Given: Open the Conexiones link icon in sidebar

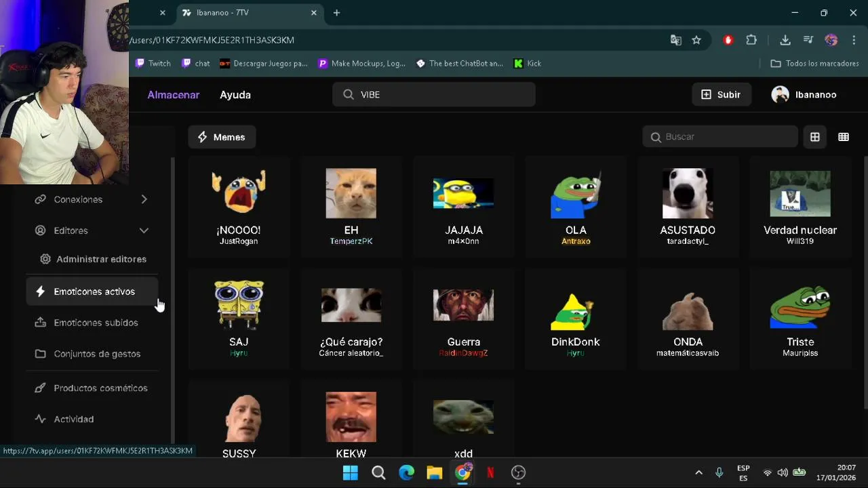Looking at the screenshot, I should (x=40, y=199).
